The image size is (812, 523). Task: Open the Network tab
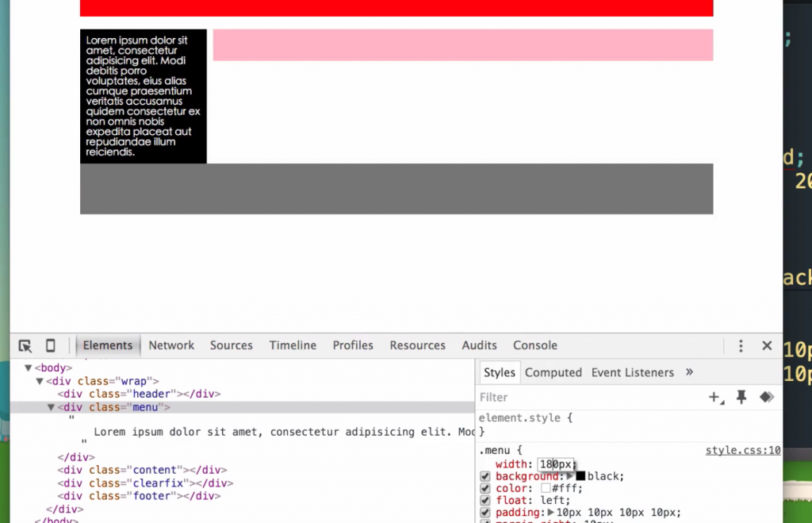click(x=171, y=346)
